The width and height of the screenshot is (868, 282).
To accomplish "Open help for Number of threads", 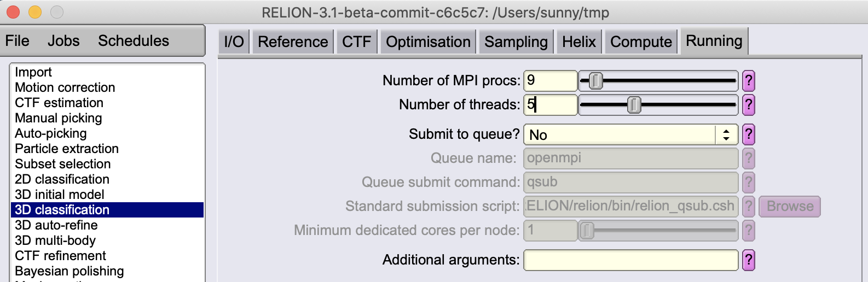I will coord(748,105).
